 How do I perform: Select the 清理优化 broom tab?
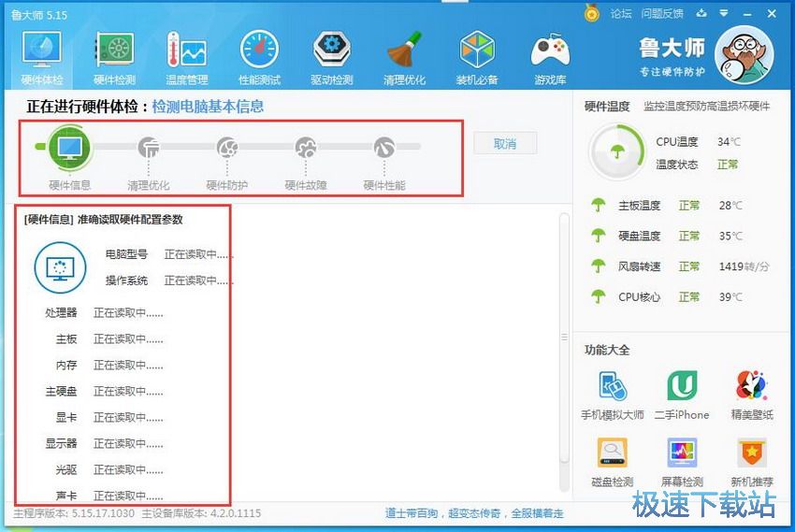tap(404, 57)
